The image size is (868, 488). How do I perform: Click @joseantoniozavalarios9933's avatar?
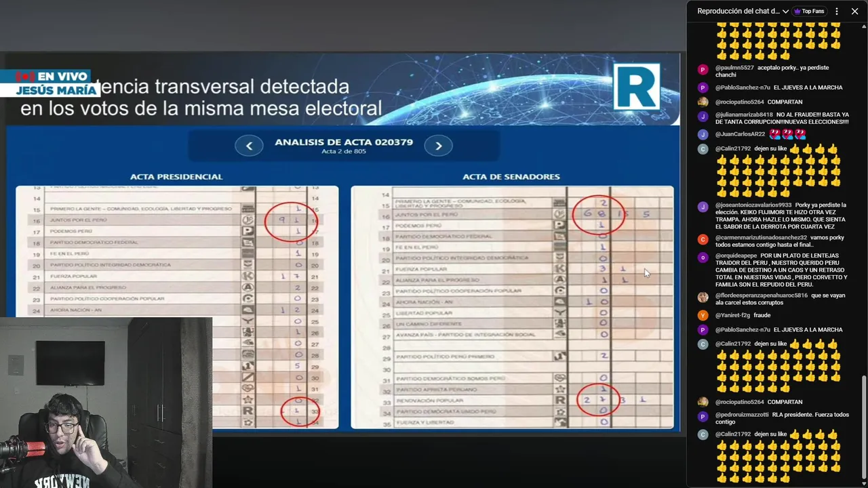[x=703, y=207]
